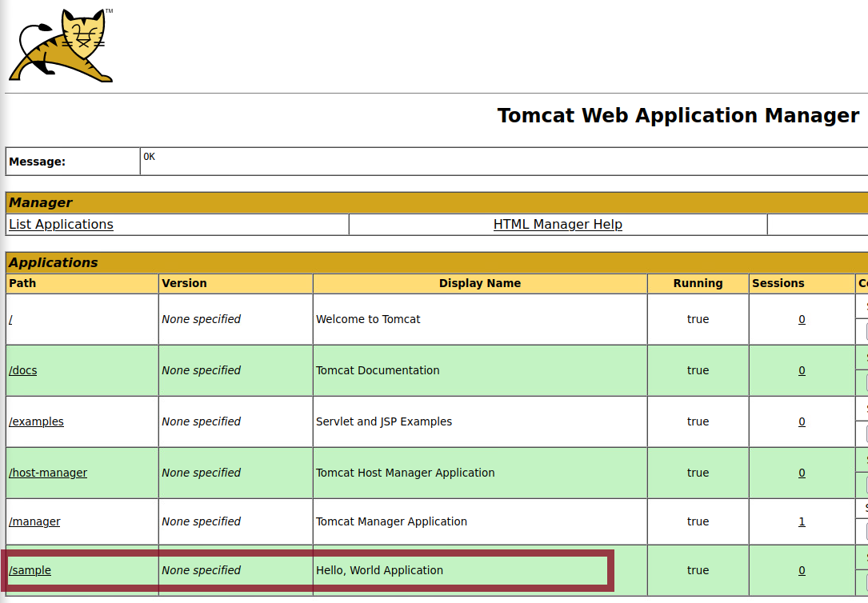Click the sessions count 0 in /docs row

[x=802, y=370]
